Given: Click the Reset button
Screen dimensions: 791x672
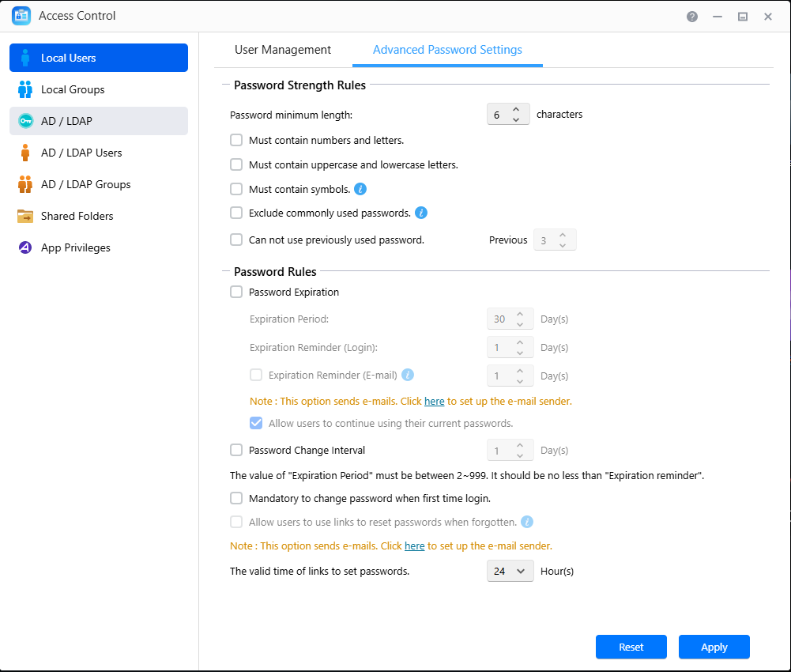Looking at the screenshot, I should (x=631, y=647).
